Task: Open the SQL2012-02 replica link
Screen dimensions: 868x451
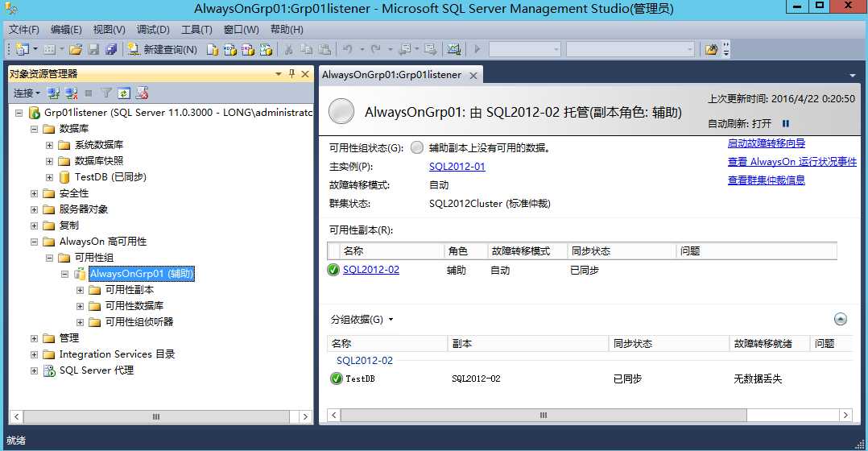Action: 371,270
